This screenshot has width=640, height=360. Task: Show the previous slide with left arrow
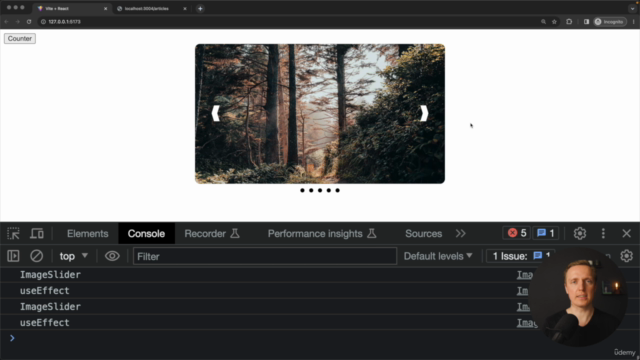[x=216, y=113]
